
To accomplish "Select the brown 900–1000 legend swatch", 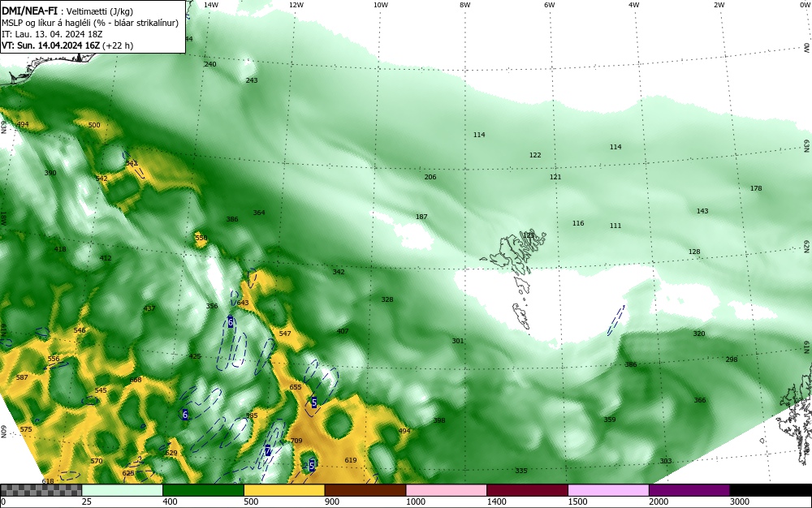I will pyautogui.click(x=365, y=490).
